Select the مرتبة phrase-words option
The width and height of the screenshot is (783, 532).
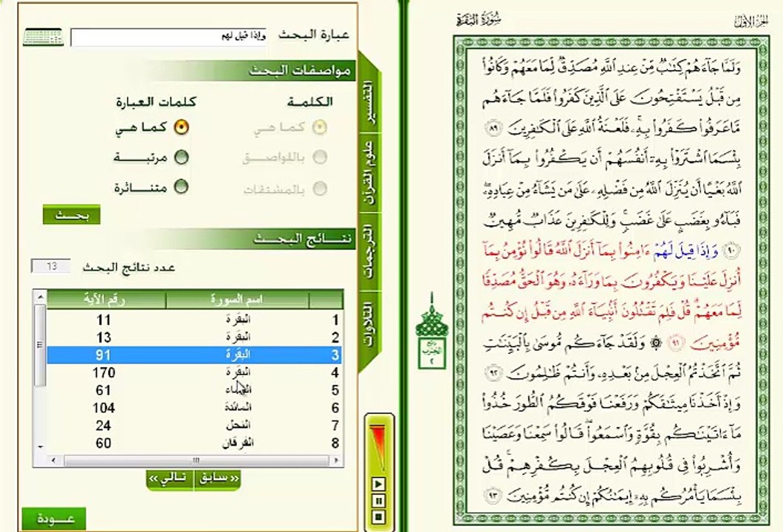point(181,157)
